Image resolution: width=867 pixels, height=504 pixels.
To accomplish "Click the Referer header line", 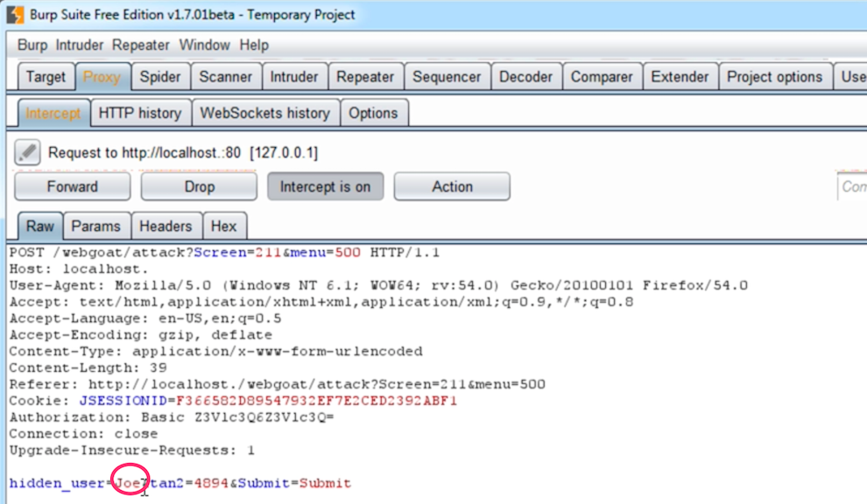I will 277,385.
